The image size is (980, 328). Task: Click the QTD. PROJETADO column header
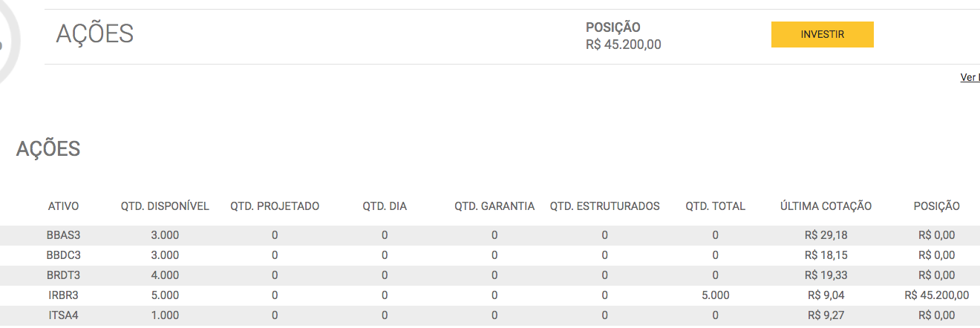[x=275, y=206]
